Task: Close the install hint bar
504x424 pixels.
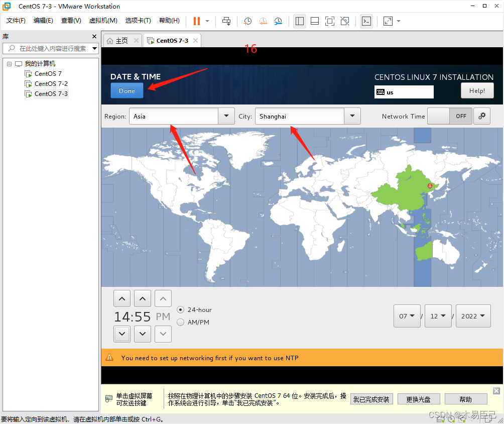Action: [496, 391]
